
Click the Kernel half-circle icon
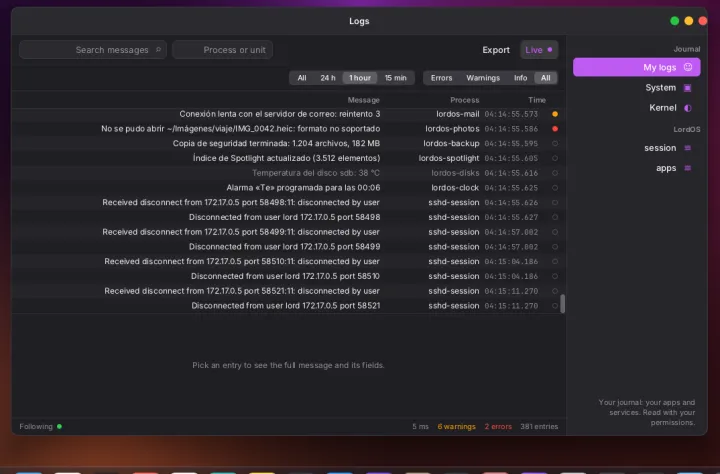point(687,108)
